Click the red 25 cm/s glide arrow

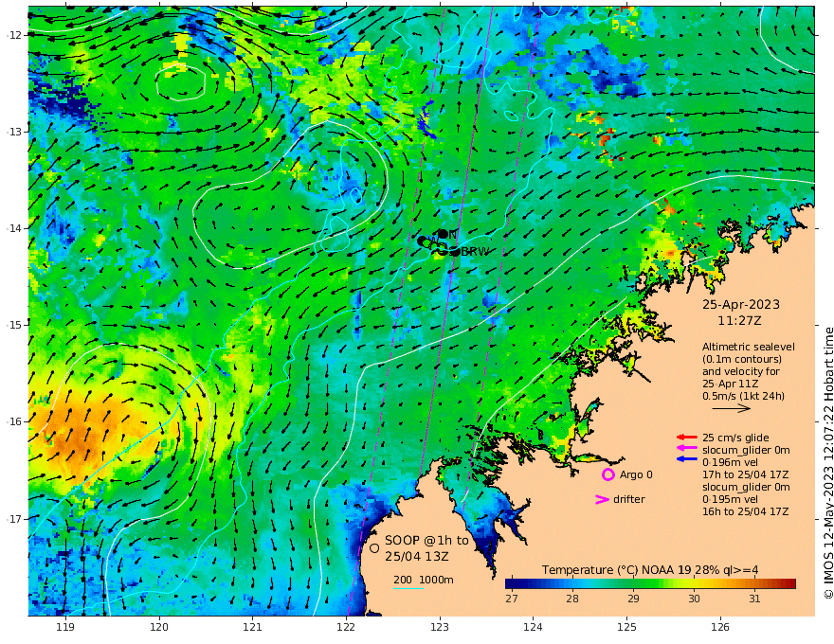687,438
